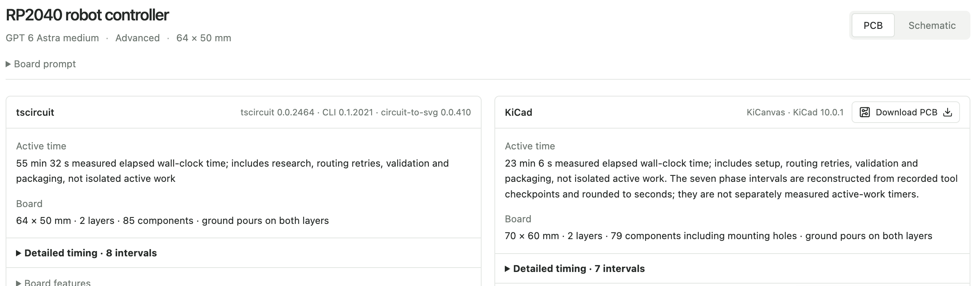Click the KiCanvas · KiCad 10.0.1 text

[795, 113]
